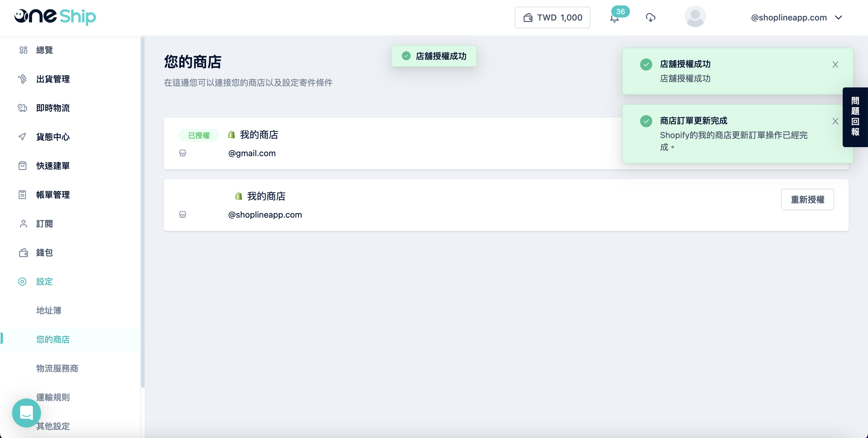
Task: Click 我的商店 name in the shoplineapp.com card
Action: pyautogui.click(x=266, y=196)
